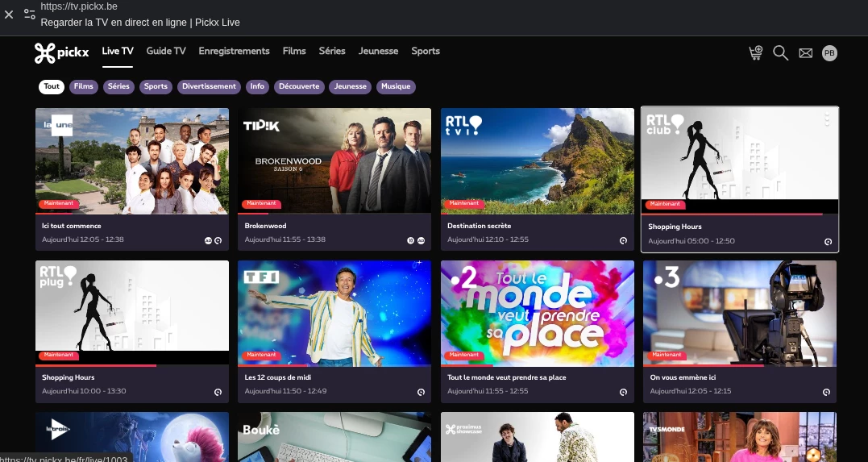This screenshot has width=868, height=462.
Task: Click audio description icon on Brokenwood card
Action: (x=421, y=240)
